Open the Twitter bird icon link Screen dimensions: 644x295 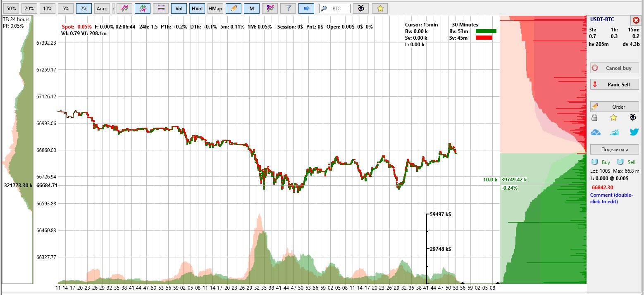[x=634, y=132]
